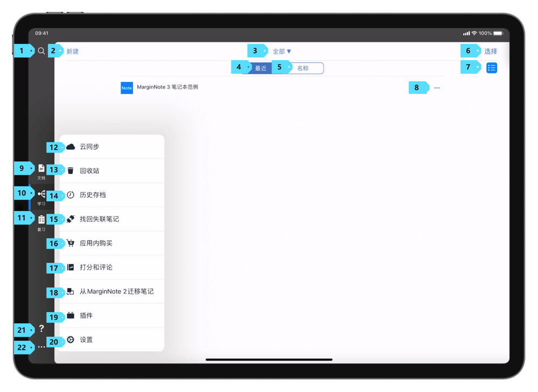Switch to 学习 (Study) mode icon

click(41, 195)
